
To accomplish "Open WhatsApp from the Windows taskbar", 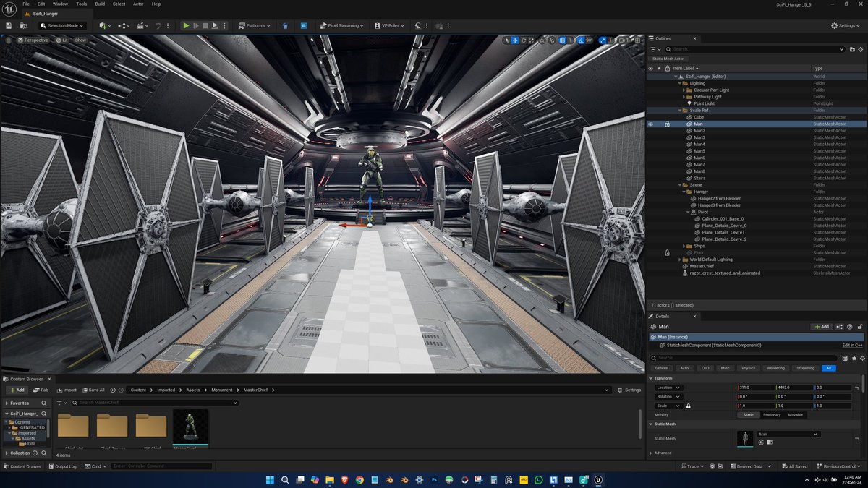I will click(537, 480).
